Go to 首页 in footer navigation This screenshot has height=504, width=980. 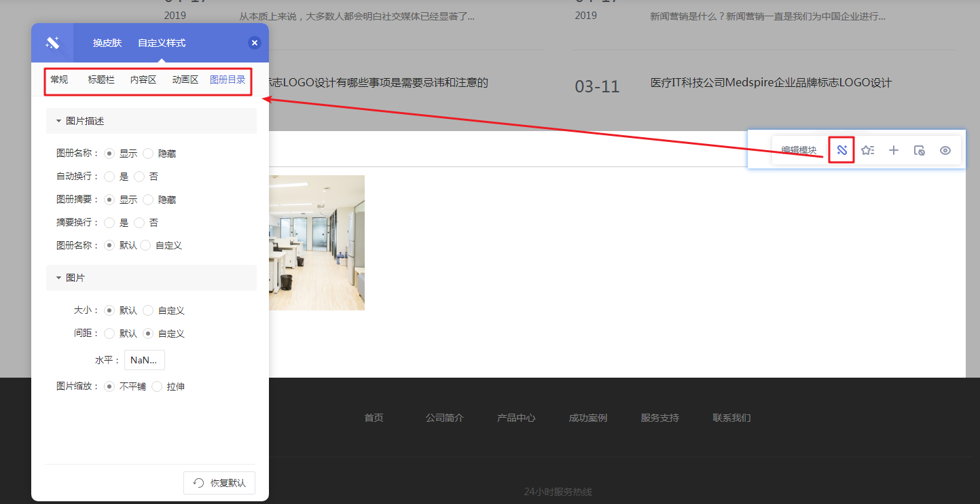374,418
